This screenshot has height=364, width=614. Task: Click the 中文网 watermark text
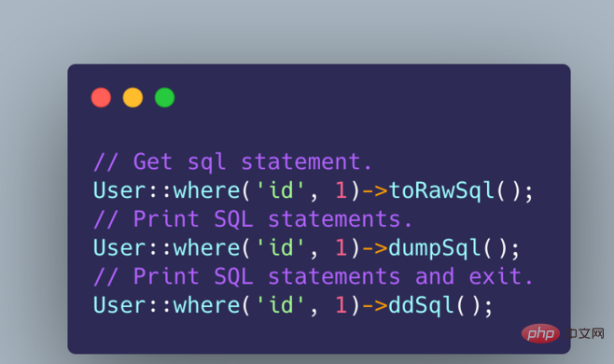(585, 334)
